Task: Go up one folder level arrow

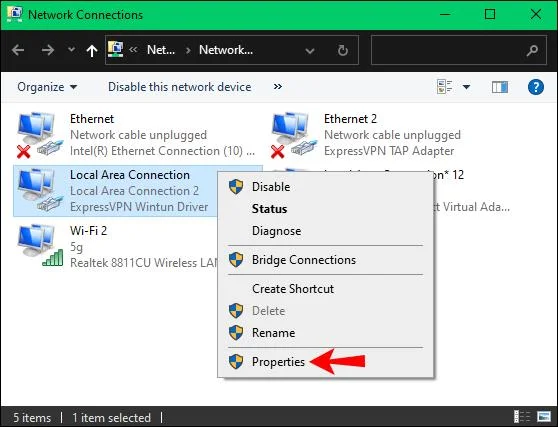Action: (92, 51)
